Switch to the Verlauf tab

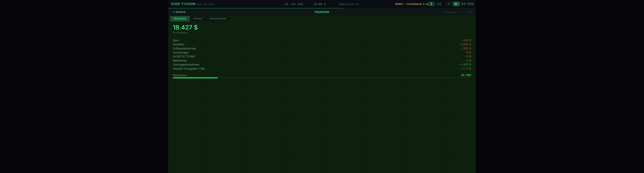(198, 18)
